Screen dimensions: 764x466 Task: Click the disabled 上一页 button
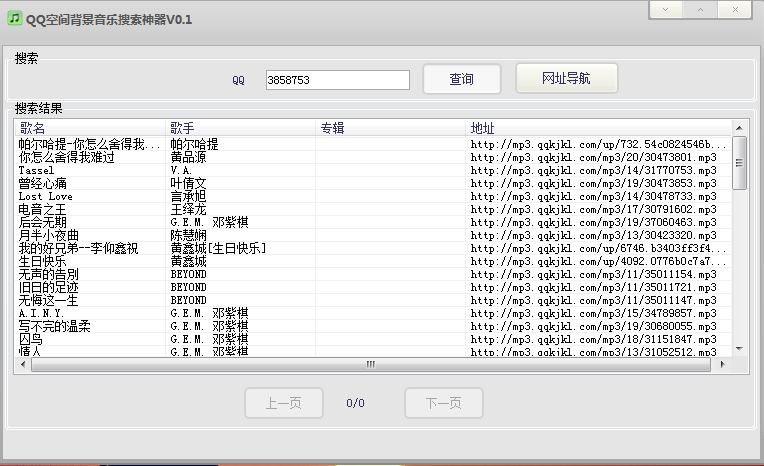pos(284,403)
